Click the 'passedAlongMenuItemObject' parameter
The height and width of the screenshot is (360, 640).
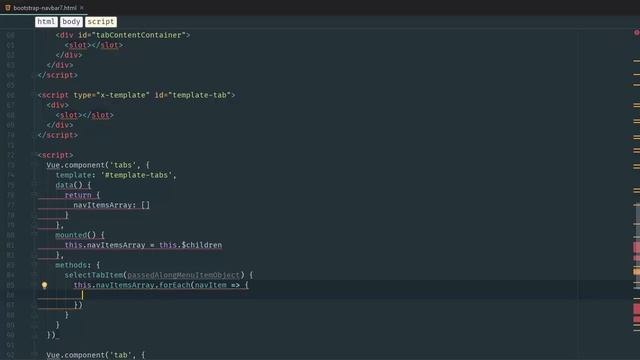click(184, 275)
